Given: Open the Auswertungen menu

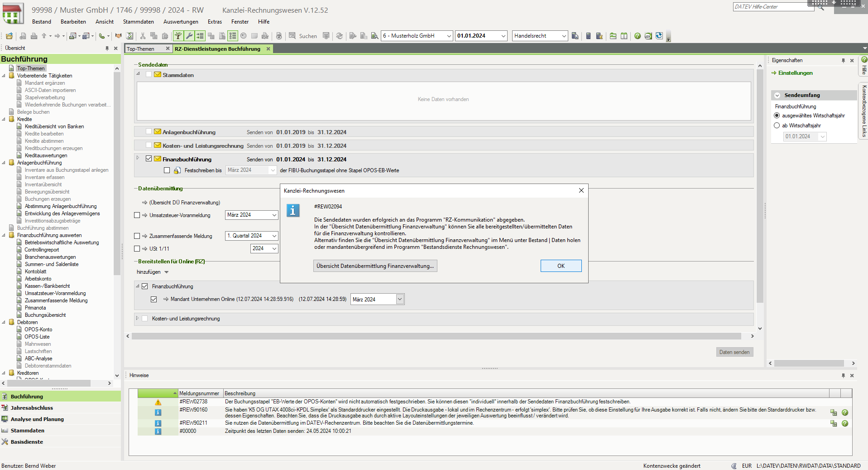Looking at the screenshot, I should coord(180,22).
